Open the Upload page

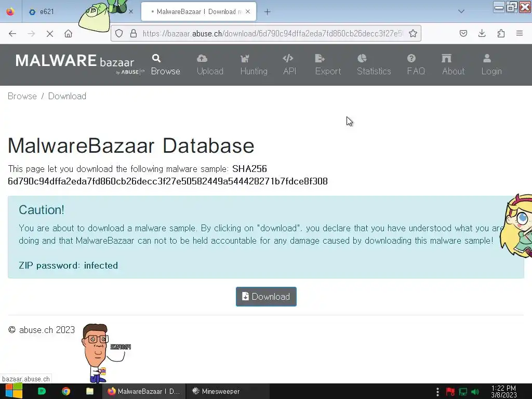point(210,64)
